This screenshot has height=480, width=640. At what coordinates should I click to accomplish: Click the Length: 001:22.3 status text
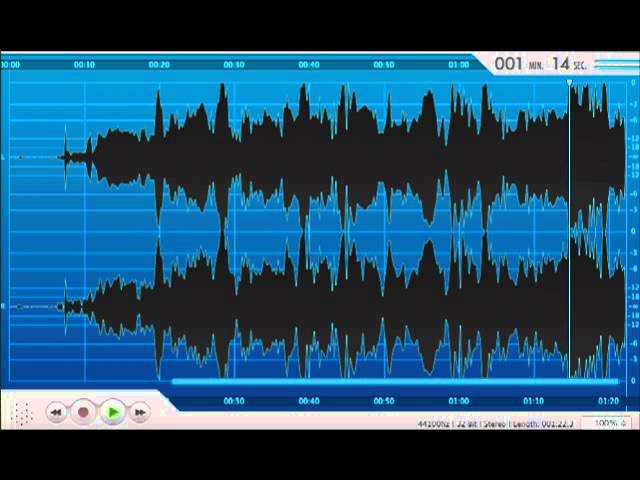(543, 424)
